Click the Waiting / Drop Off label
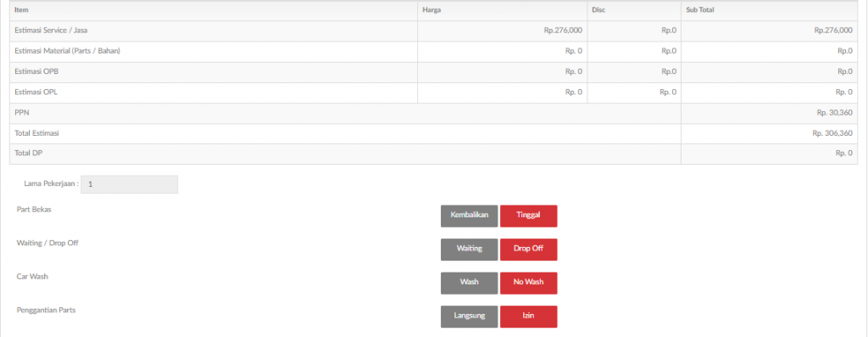The width and height of the screenshot is (868, 337). 47,243
